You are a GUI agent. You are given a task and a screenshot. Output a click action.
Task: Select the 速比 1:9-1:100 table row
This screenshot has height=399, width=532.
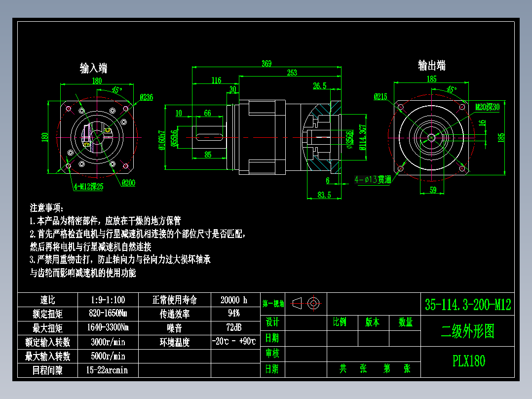point(108,300)
